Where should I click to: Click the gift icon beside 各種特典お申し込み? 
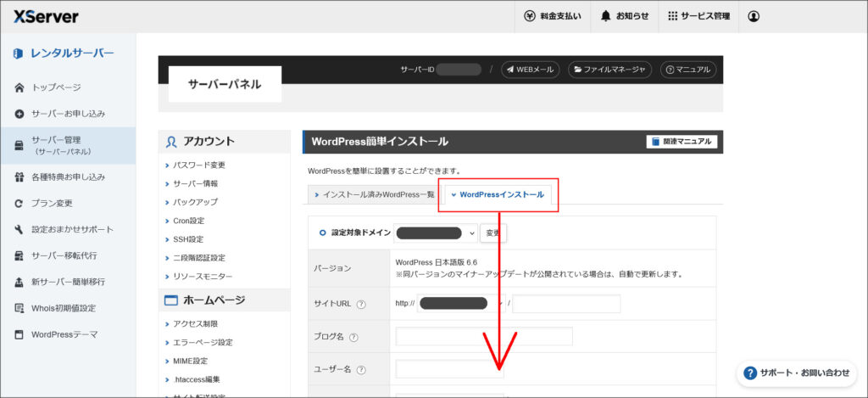tap(19, 177)
